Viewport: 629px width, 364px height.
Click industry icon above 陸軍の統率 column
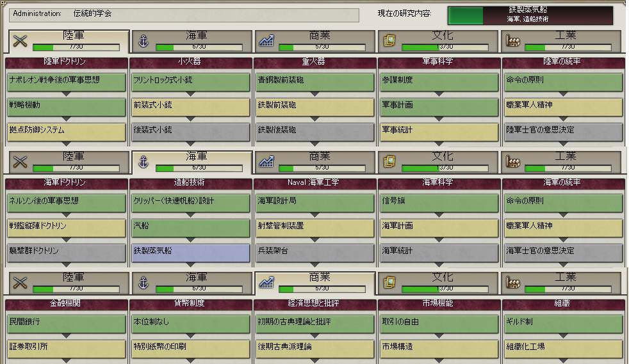[514, 41]
